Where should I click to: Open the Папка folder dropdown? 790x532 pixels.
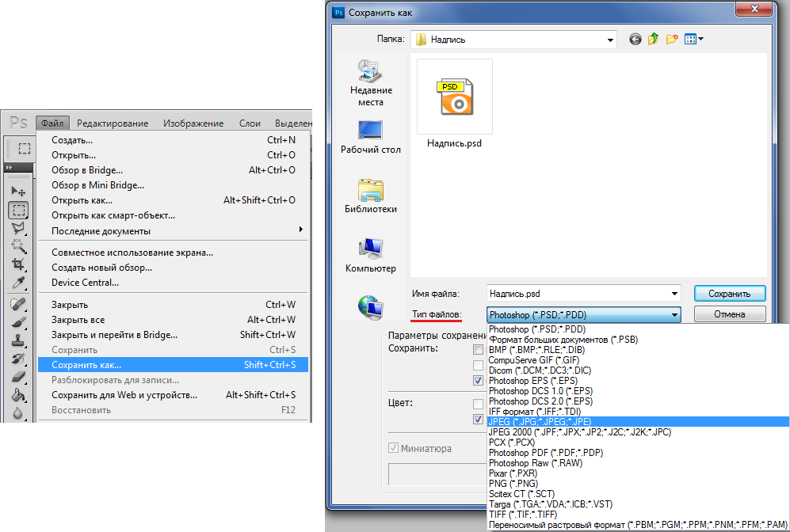pyautogui.click(x=610, y=40)
